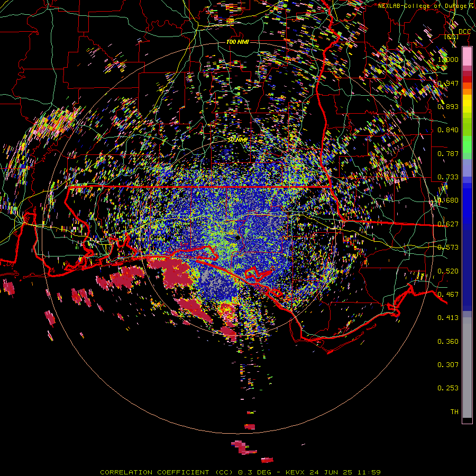
Task: Click the 0.733 legend value
Action: [x=448, y=177]
